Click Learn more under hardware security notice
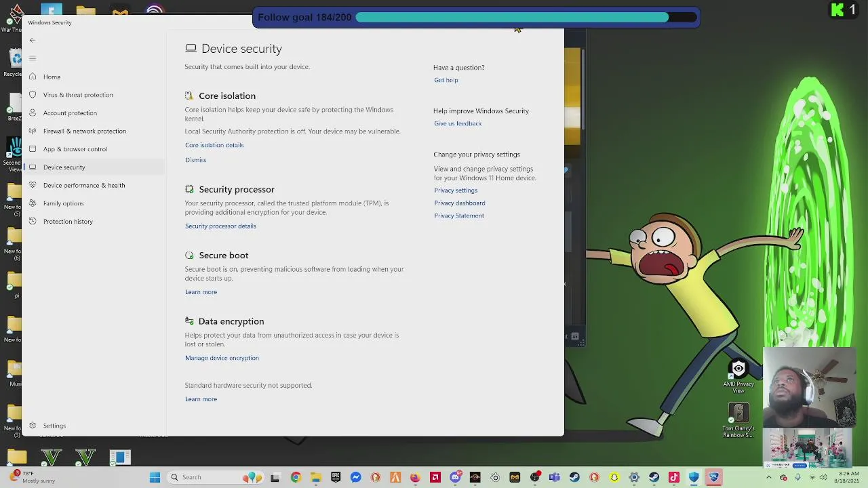868x488 pixels. (201, 399)
